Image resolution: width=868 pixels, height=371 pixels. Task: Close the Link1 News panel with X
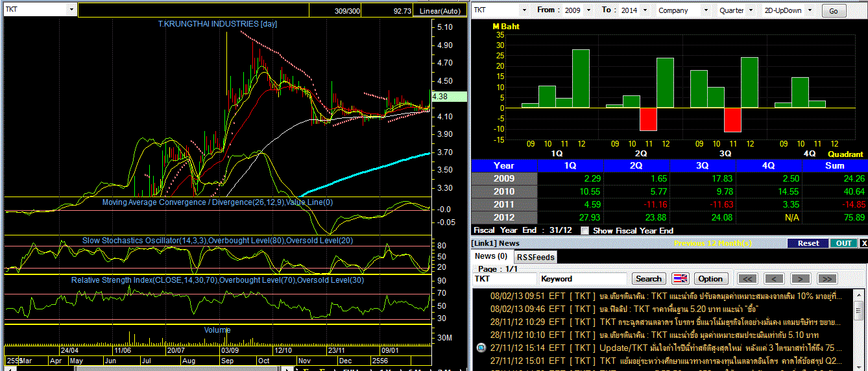click(863, 243)
